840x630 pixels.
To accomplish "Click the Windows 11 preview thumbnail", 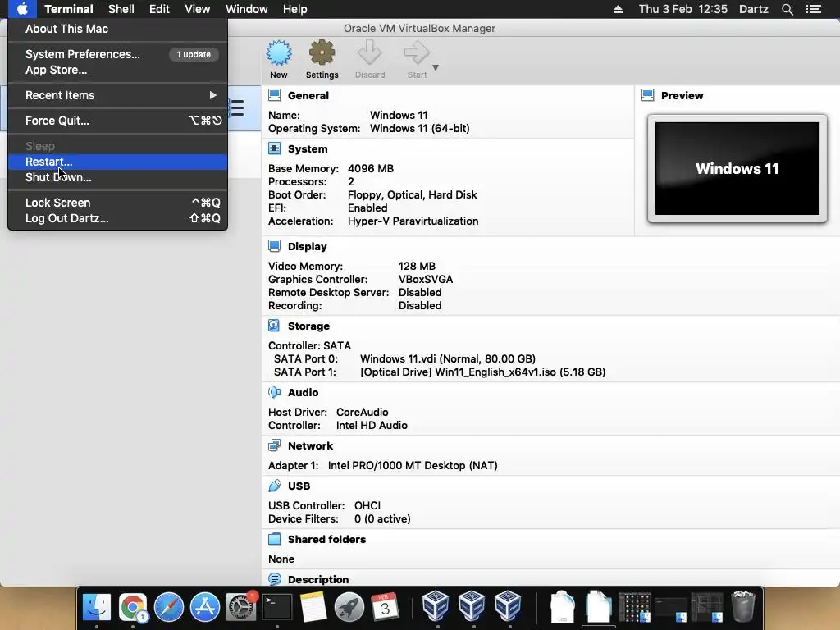I will point(737,168).
